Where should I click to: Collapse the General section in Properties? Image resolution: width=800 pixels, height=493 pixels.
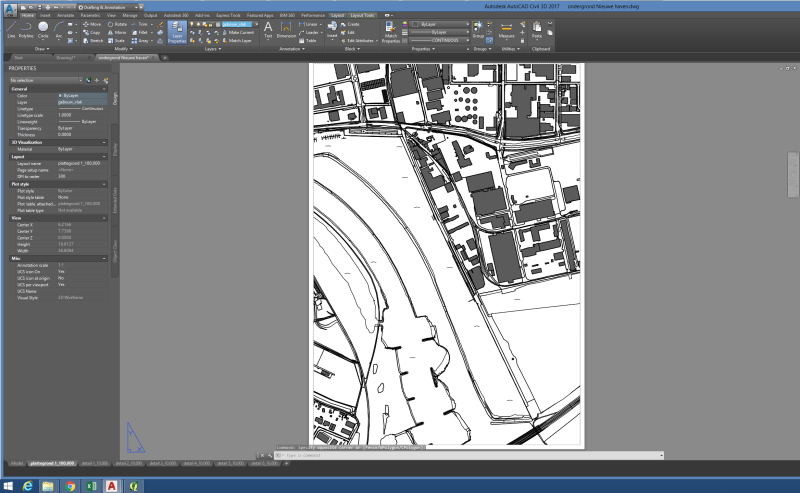[102, 88]
